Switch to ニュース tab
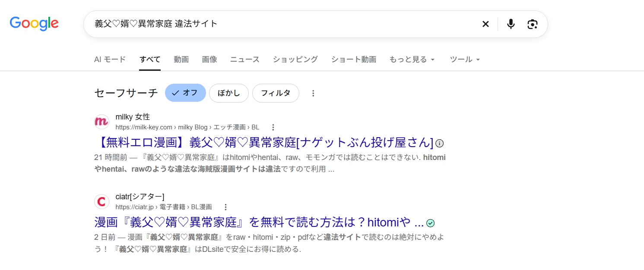Image resolution: width=644 pixels, height=270 pixels. click(245, 60)
